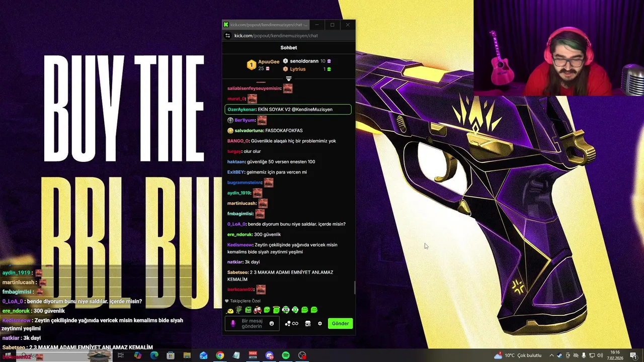Open network icon in system tray
The width and height of the screenshot is (644, 362).
[x=592, y=355]
